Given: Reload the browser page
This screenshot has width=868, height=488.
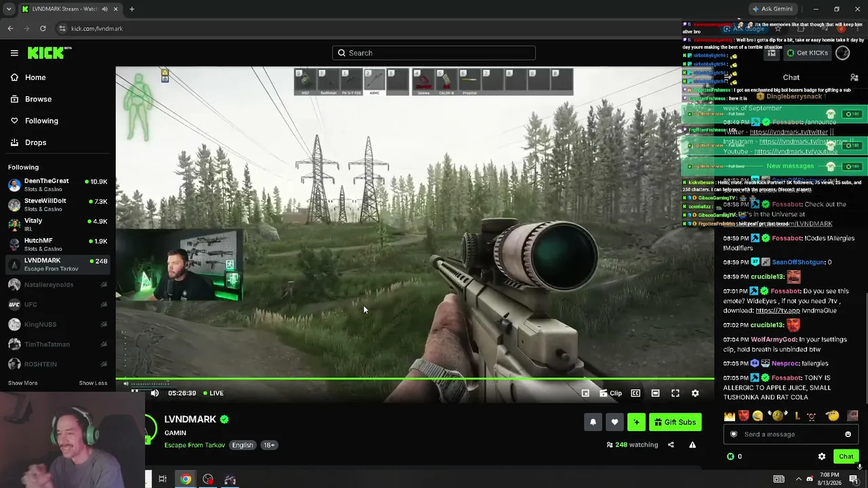Looking at the screenshot, I should coord(43,28).
